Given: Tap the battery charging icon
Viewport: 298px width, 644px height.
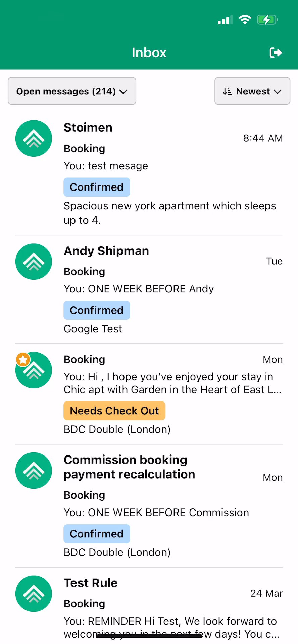Looking at the screenshot, I should 267,20.
